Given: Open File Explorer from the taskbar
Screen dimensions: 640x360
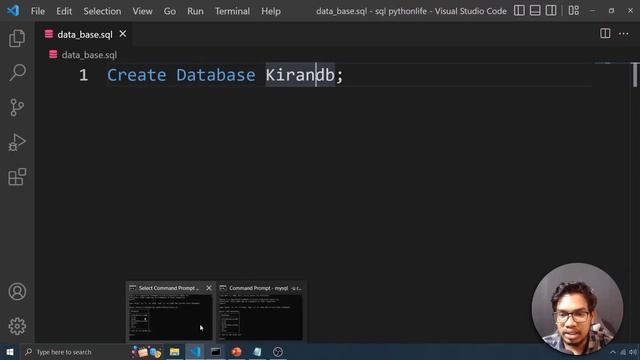Looking at the screenshot, I should pyautogui.click(x=174, y=352).
